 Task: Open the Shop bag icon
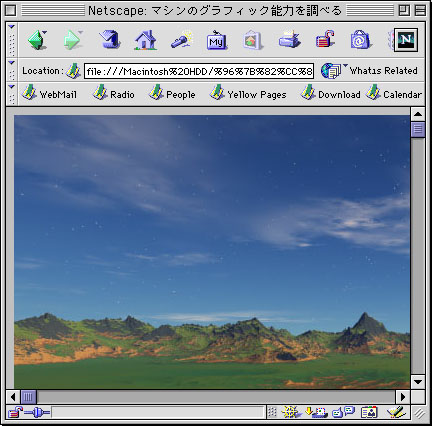[x=360, y=40]
